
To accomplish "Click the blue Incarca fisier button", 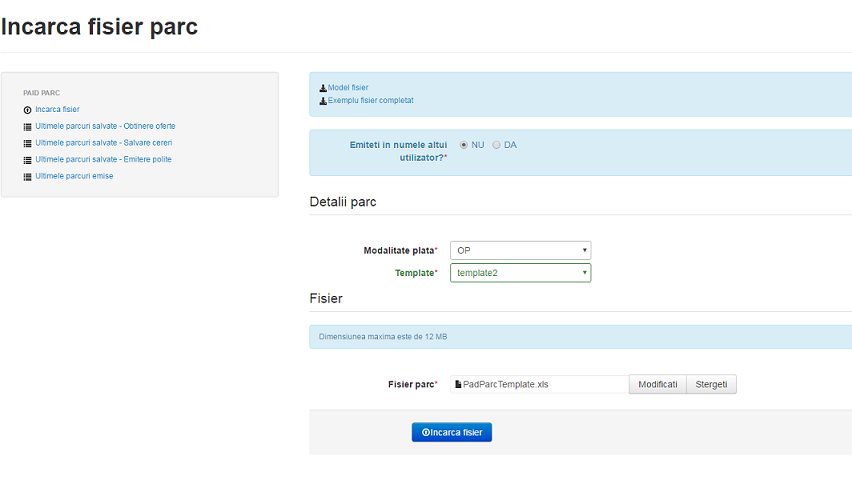I will (452, 432).
